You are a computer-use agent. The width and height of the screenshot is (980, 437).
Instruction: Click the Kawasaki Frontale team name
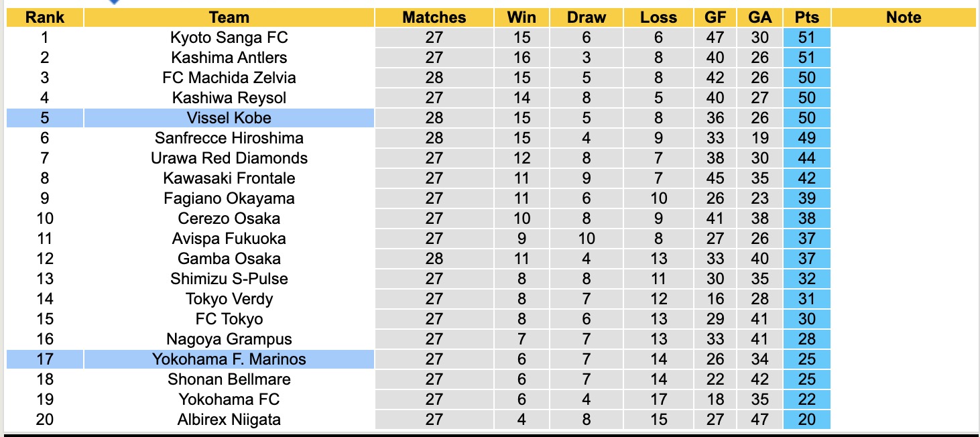point(229,178)
